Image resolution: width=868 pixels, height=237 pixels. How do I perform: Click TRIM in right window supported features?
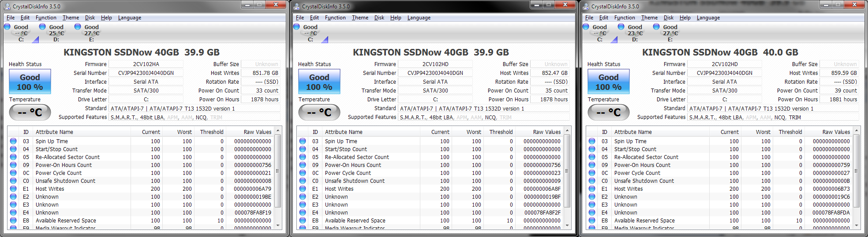(795, 118)
